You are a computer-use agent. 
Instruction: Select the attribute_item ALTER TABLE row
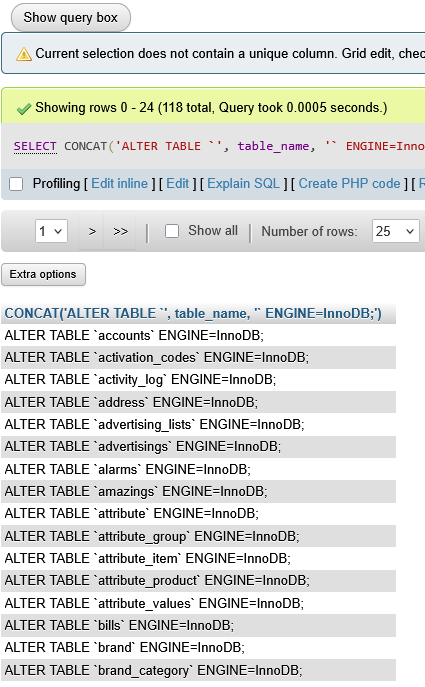[x=198, y=559]
